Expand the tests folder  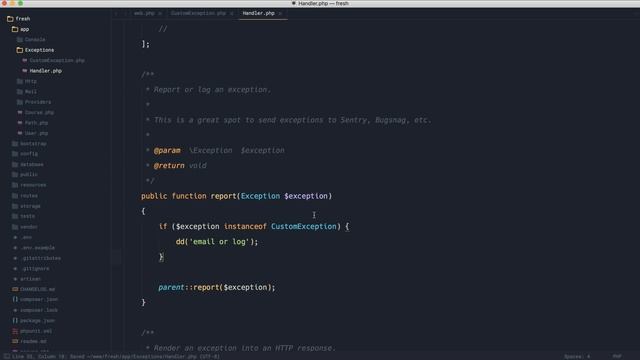click(24, 216)
